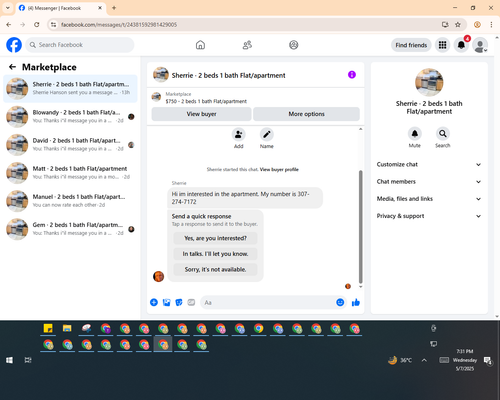
Task: Expand Media, files and links section
Action: click(429, 199)
